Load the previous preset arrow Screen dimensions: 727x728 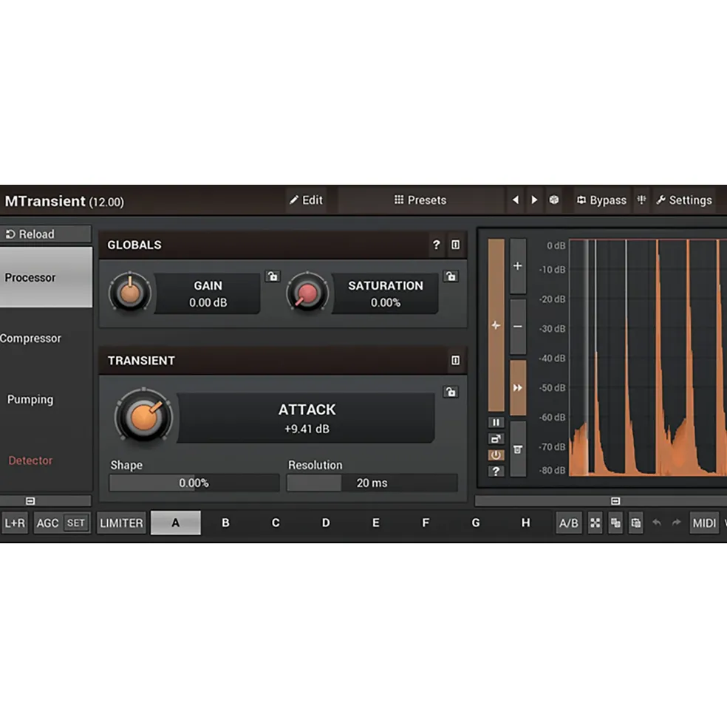[515, 200]
